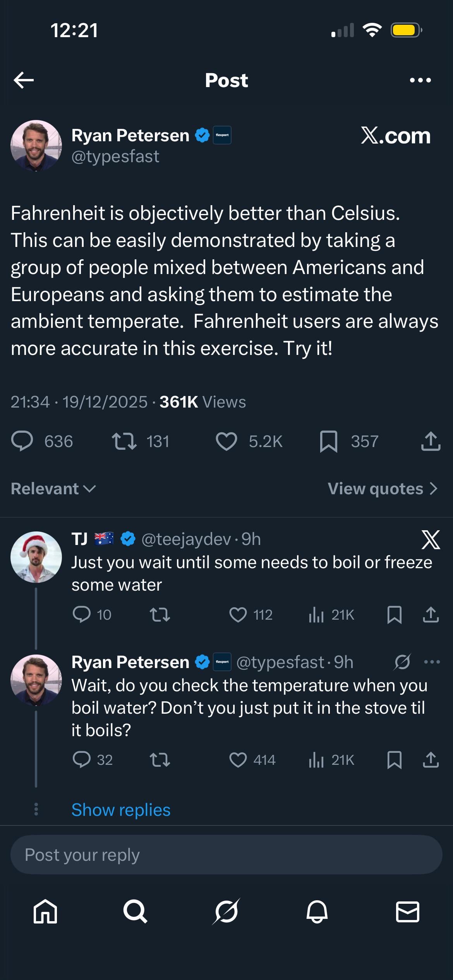The height and width of the screenshot is (980, 453).
Task: Like Ryan Petersen's main post
Action: (x=226, y=442)
